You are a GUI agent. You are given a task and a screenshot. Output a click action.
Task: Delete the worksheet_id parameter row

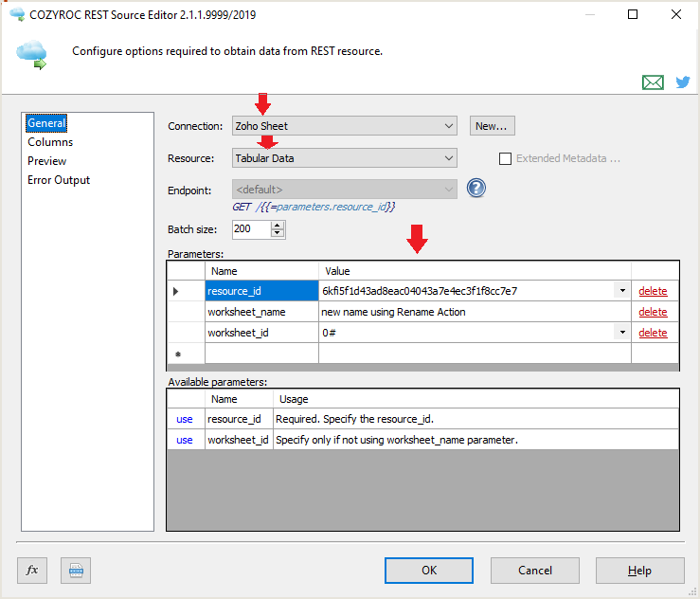653,333
